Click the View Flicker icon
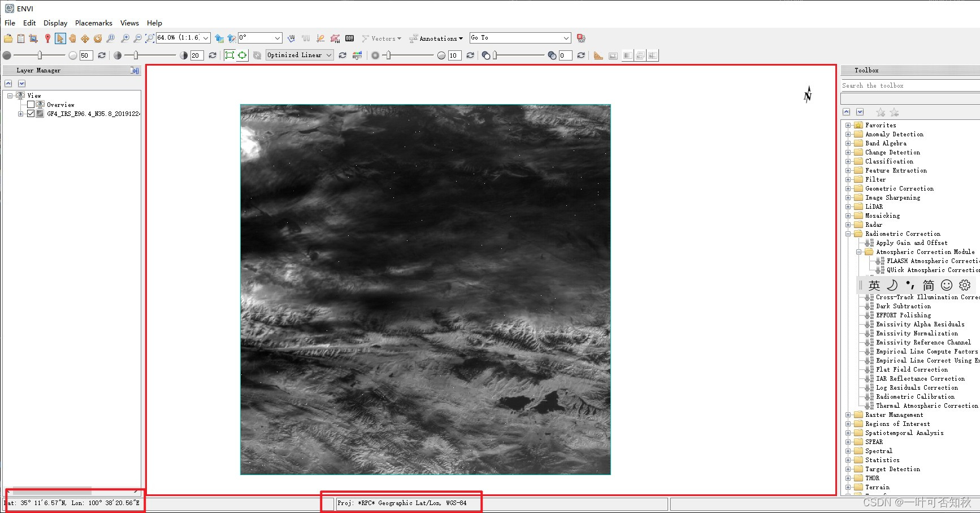 point(640,55)
